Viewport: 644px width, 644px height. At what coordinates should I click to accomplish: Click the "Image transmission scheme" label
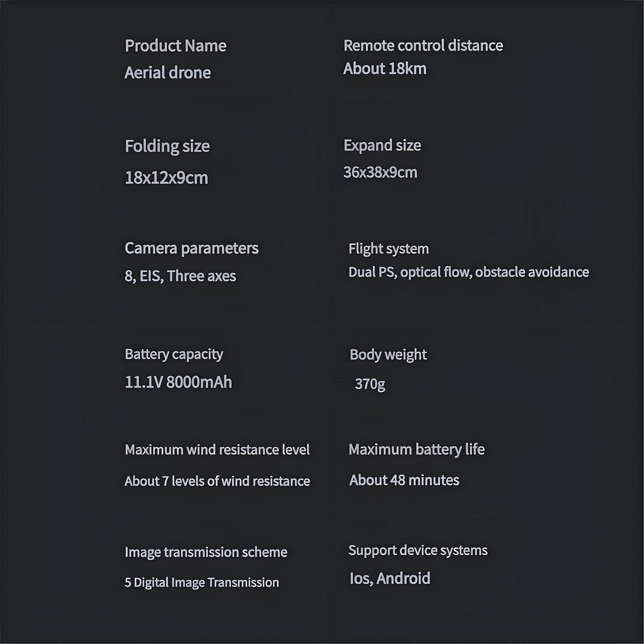(206, 552)
